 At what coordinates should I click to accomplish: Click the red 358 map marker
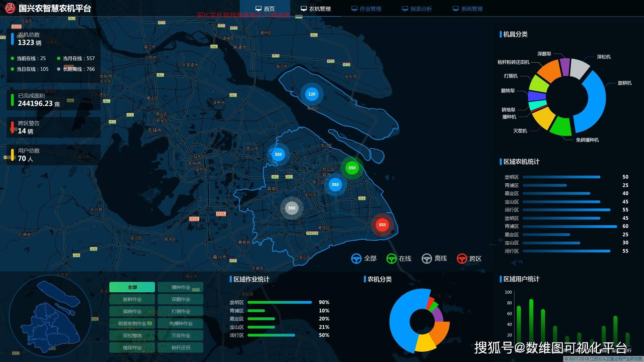[382, 225]
